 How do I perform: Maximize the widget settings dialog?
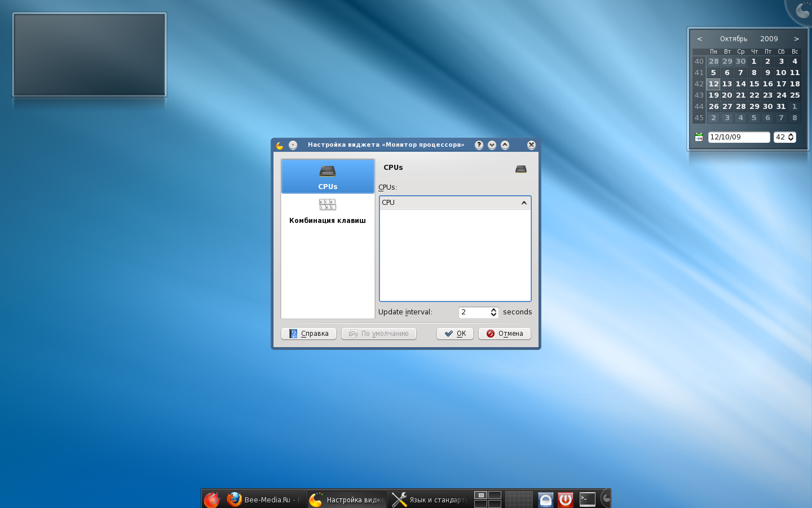(x=505, y=145)
